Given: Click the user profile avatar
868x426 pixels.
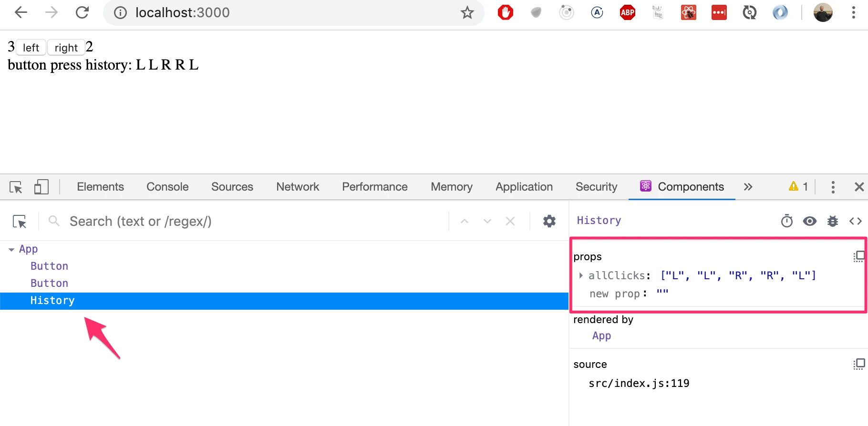Looking at the screenshot, I should pos(823,12).
